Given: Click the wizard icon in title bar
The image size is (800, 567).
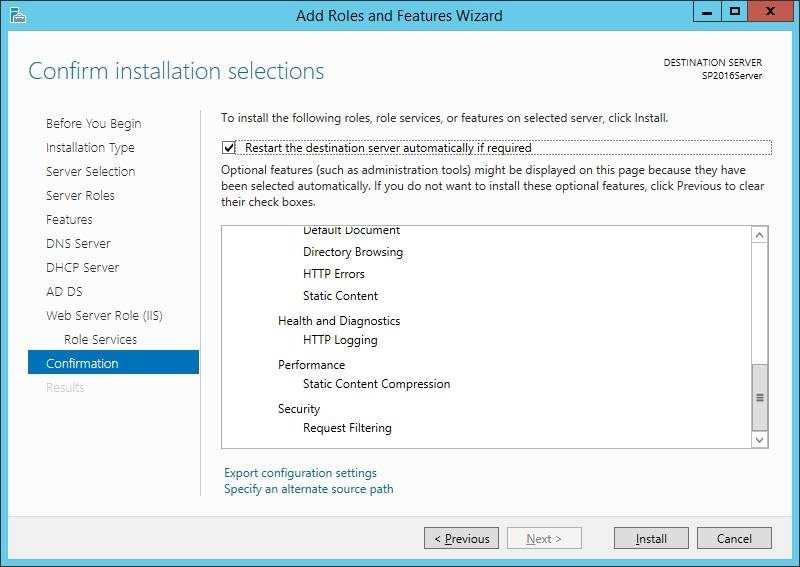Looking at the screenshot, I should 17,15.
